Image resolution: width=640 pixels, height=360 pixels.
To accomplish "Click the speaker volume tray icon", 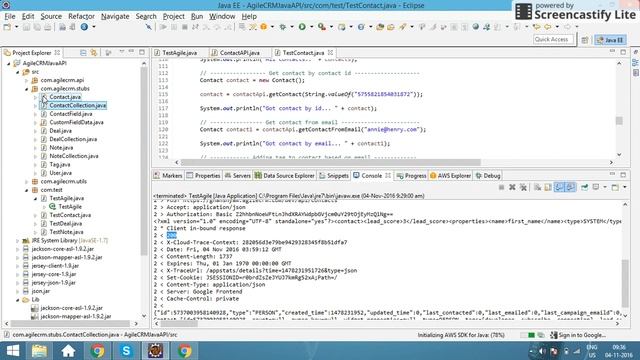I will coord(542,351).
